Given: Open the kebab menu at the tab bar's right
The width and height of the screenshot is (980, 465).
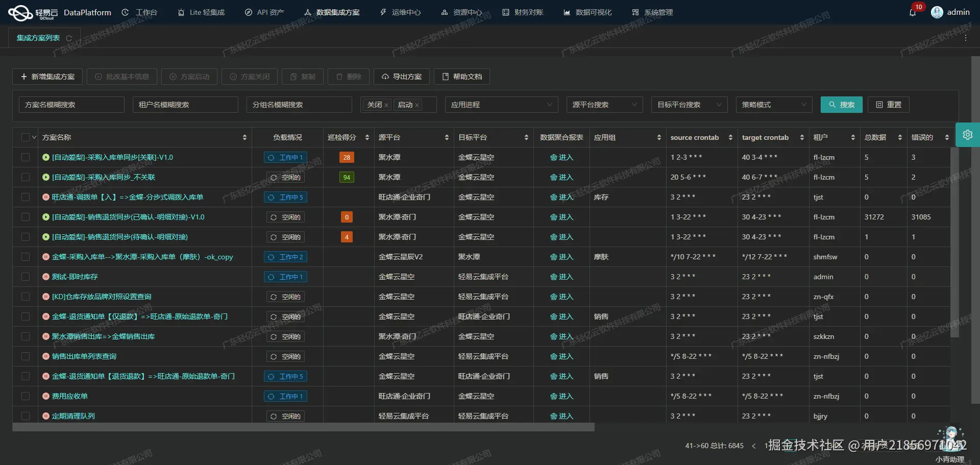Looking at the screenshot, I should pyautogui.click(x=966, y=37).
